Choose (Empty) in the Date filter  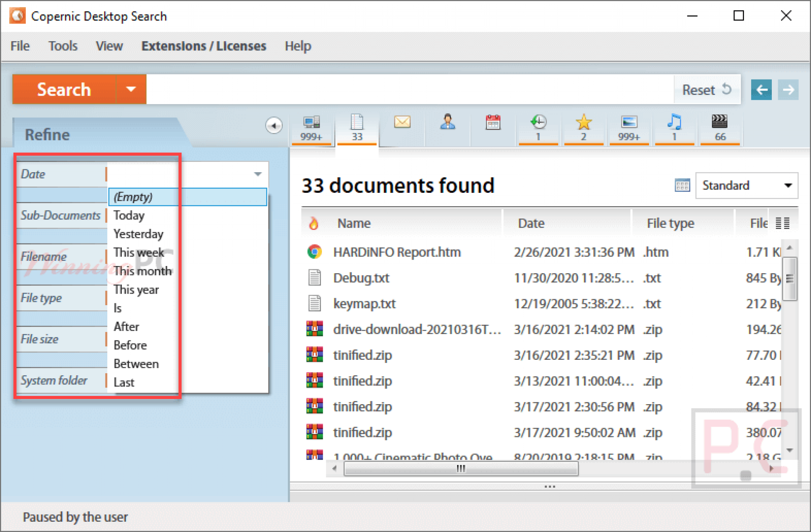(133, 197)
